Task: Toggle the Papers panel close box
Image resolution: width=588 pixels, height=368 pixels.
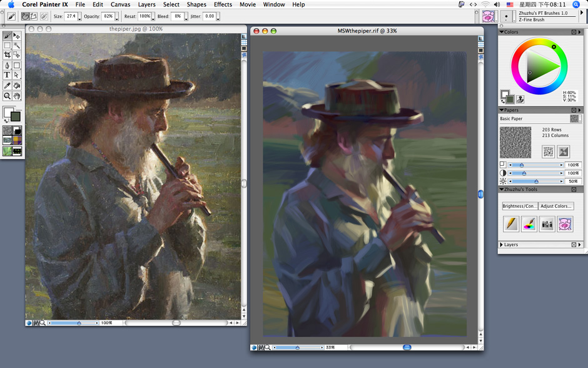Action: click(x=574, y=110)
